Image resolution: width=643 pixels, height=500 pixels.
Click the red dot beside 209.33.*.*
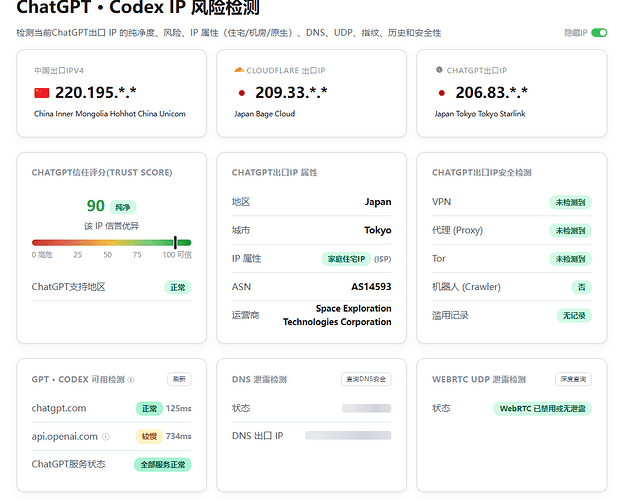point(242,93)
